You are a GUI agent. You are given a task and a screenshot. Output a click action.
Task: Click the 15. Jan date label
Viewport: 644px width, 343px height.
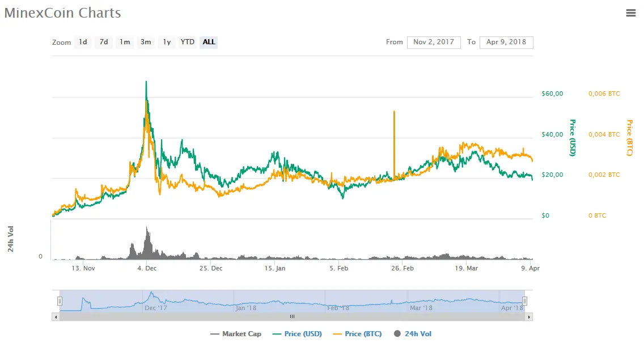click(x=275, y=268)
